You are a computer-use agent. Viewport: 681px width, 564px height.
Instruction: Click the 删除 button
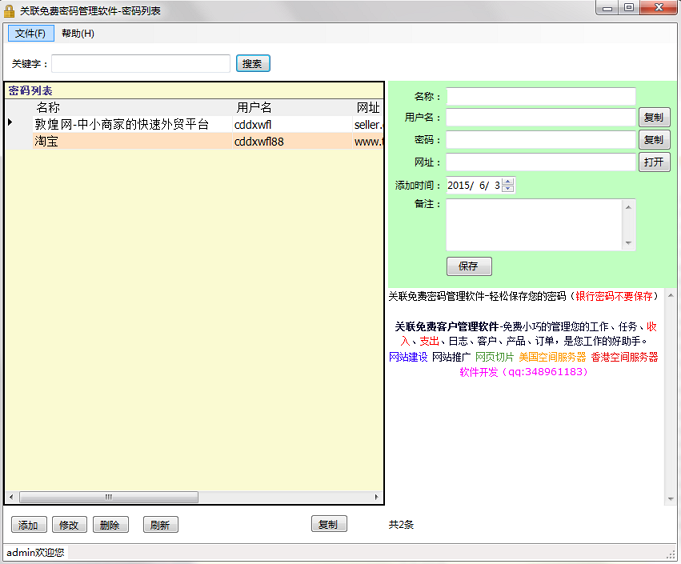coord(110,525)
